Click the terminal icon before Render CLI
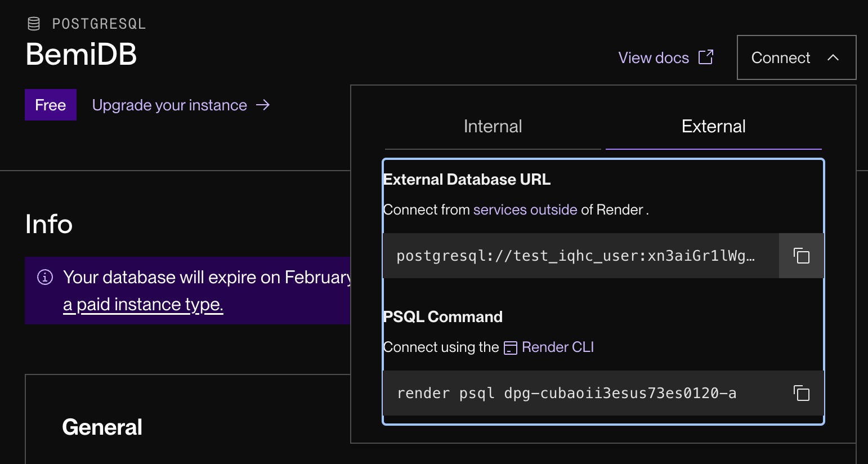The height and width of the screenshot is (464, 868). 510,348
